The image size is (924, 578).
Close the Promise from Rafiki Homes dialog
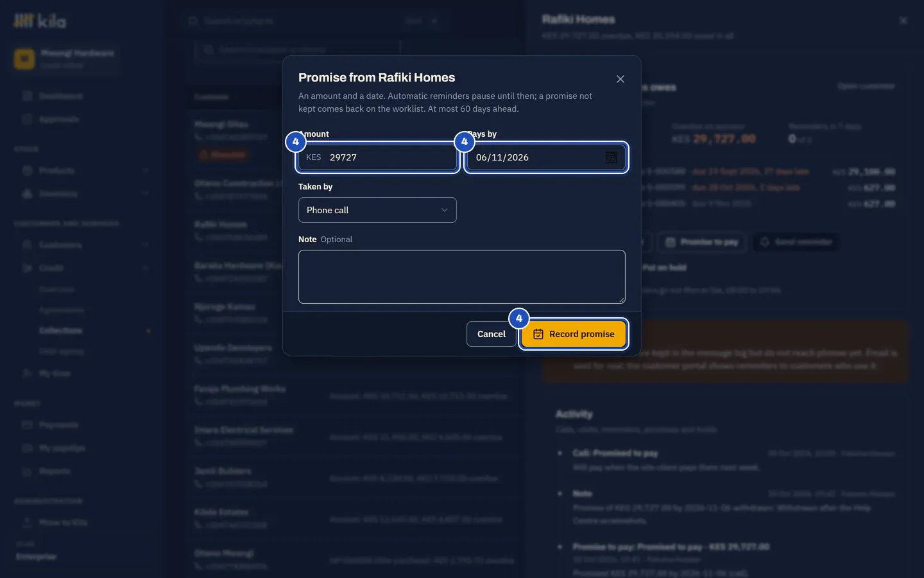point(620,79)
